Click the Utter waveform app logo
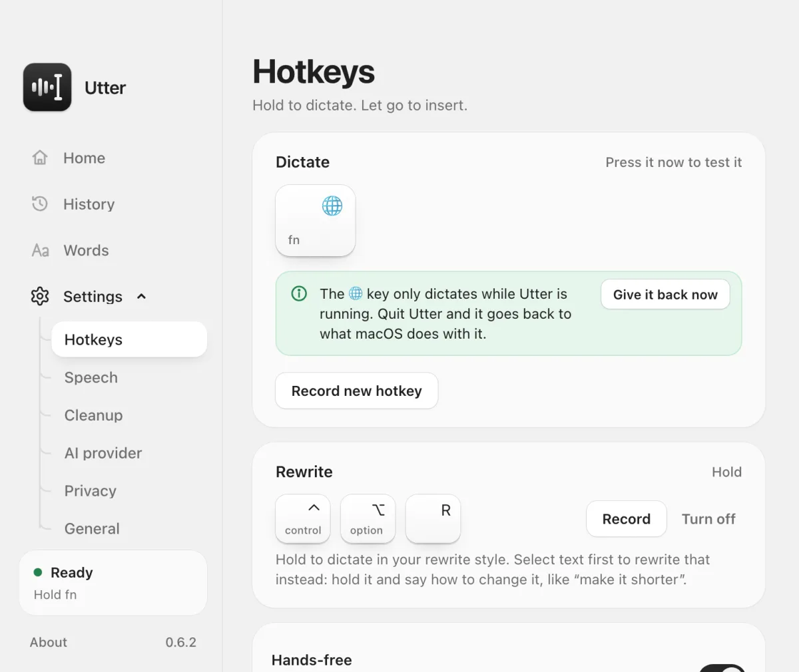799x672 pixels. (47, 87)
